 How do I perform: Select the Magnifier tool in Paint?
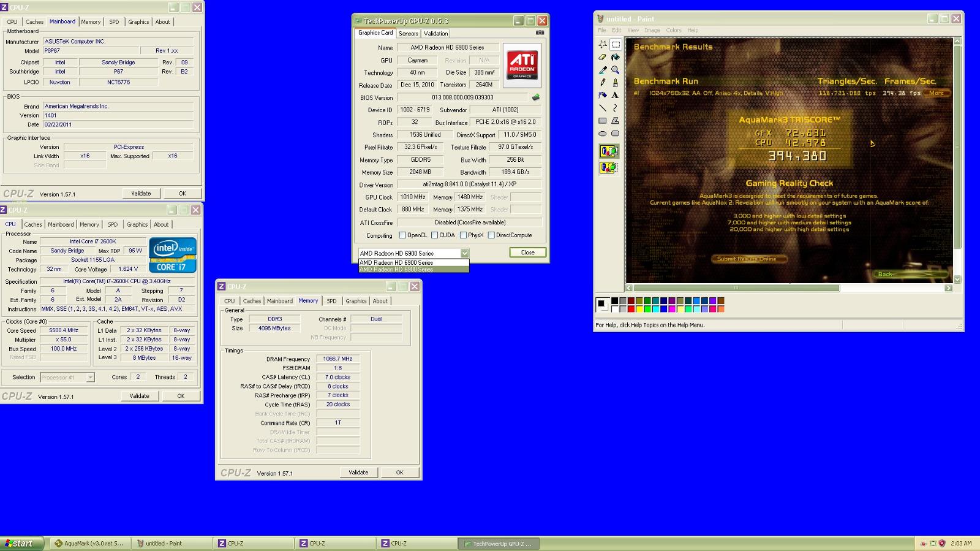(x=616, y=70)
